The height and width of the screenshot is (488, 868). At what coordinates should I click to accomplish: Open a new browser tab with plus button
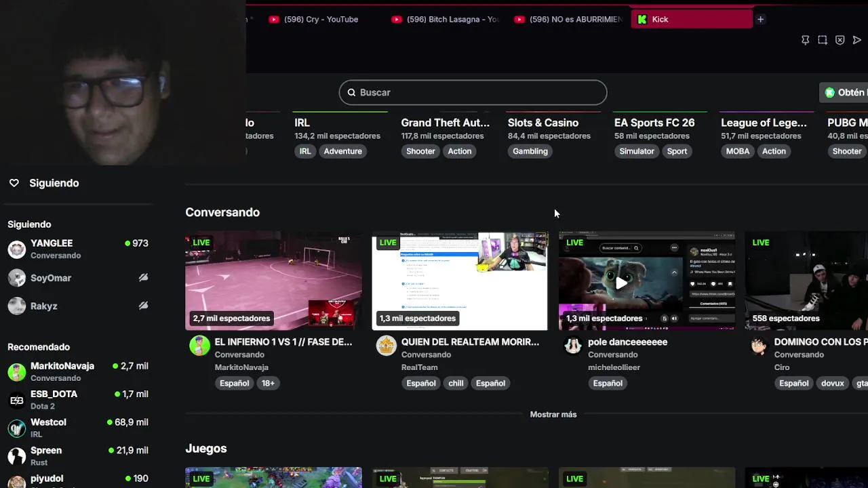760,20
